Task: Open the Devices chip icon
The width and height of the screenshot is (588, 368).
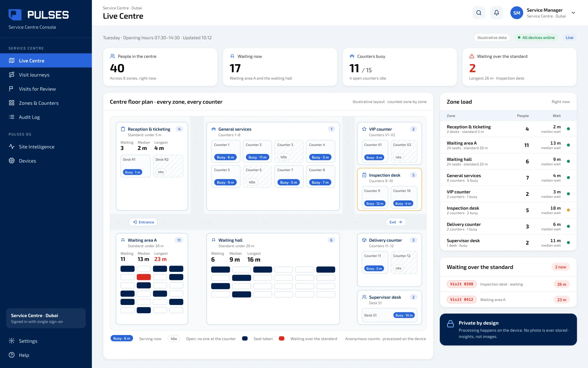Action: pos(12,161)
